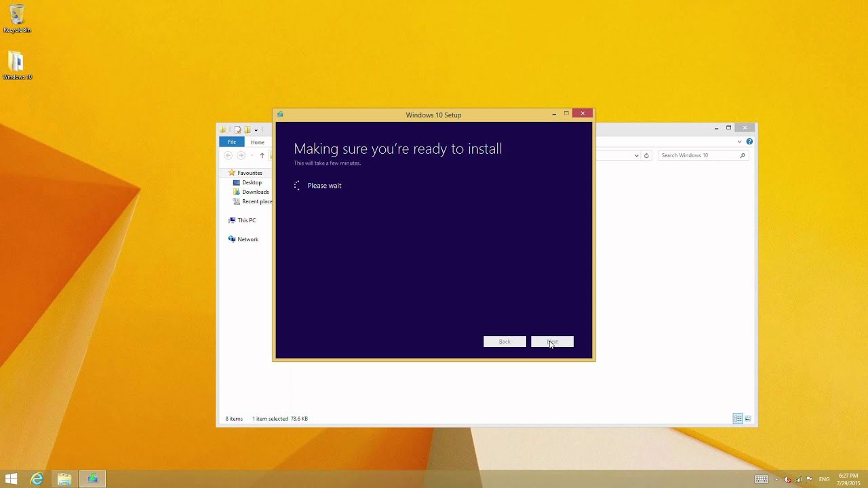
Task: Click the Next button in Setup
Action: point(552,342)
